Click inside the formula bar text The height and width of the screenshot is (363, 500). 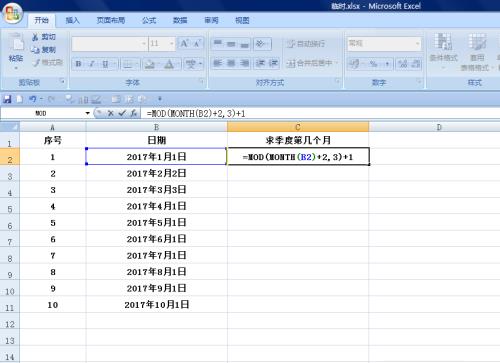(x=196, y=114)
